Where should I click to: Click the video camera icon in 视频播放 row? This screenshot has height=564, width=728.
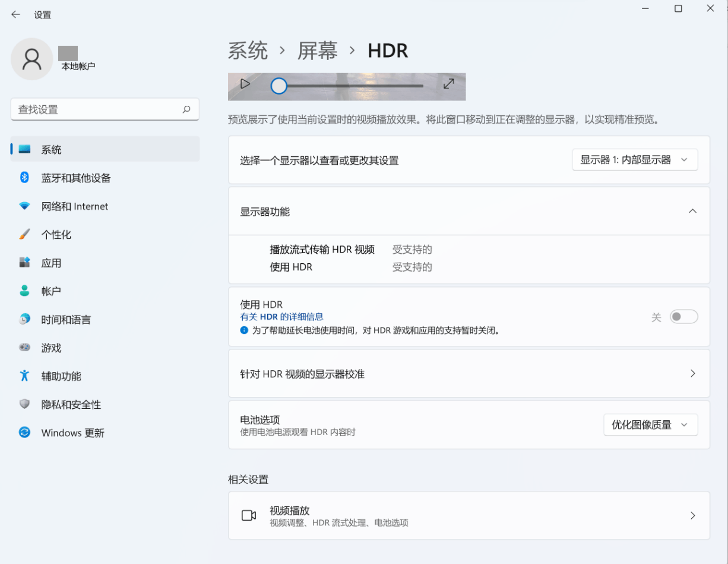point(249,515)
